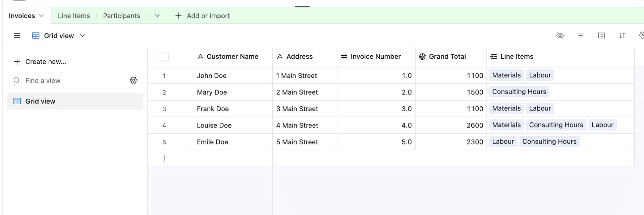Open the Sort arrows icon
Image resolution: width=644 pixels, height=215 pixels.
pyautogui.click(x=622, y=36)
